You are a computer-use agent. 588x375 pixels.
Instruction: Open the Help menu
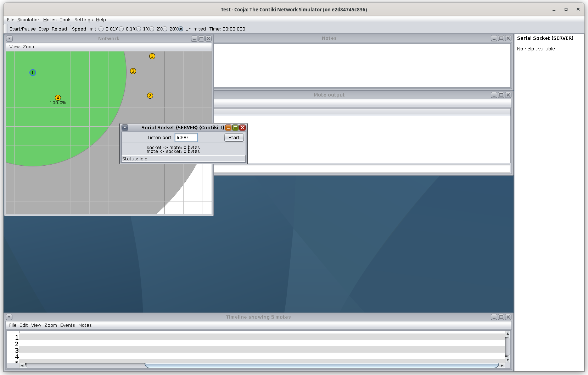pos(101,20)
